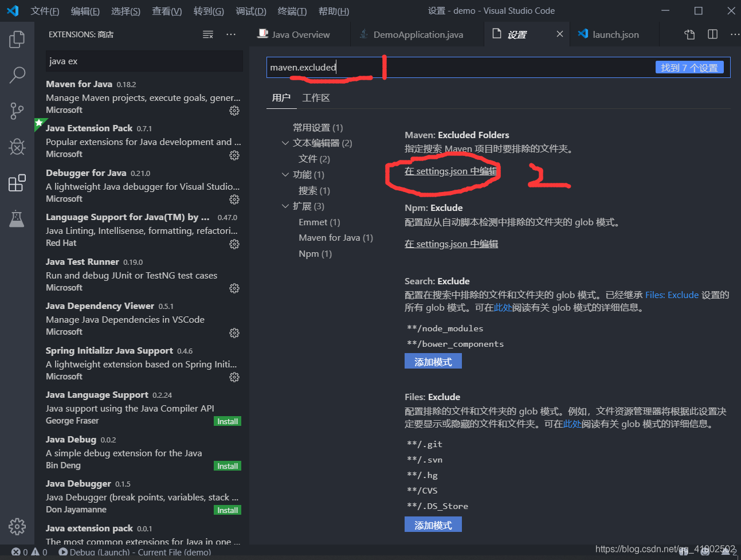Viewport: 741px width, 560px height.
Task: Click the errors count in status bar
Action: coord(19,552)
